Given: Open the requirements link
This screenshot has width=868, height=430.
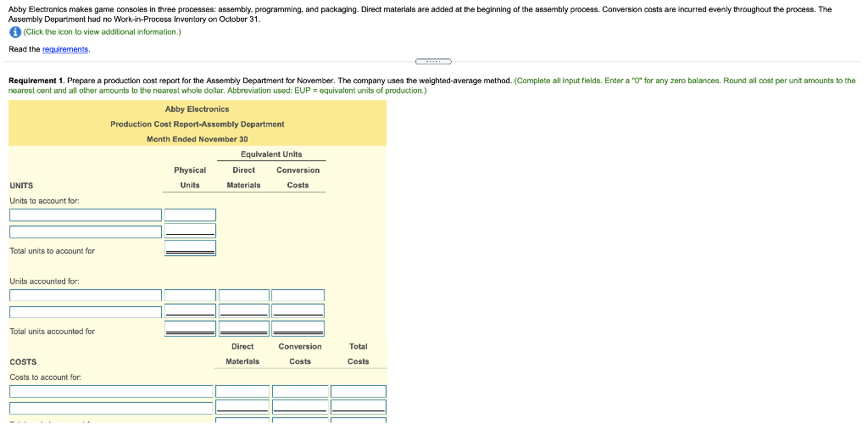Looking at the screenshot, I should (x=65, y=49).
